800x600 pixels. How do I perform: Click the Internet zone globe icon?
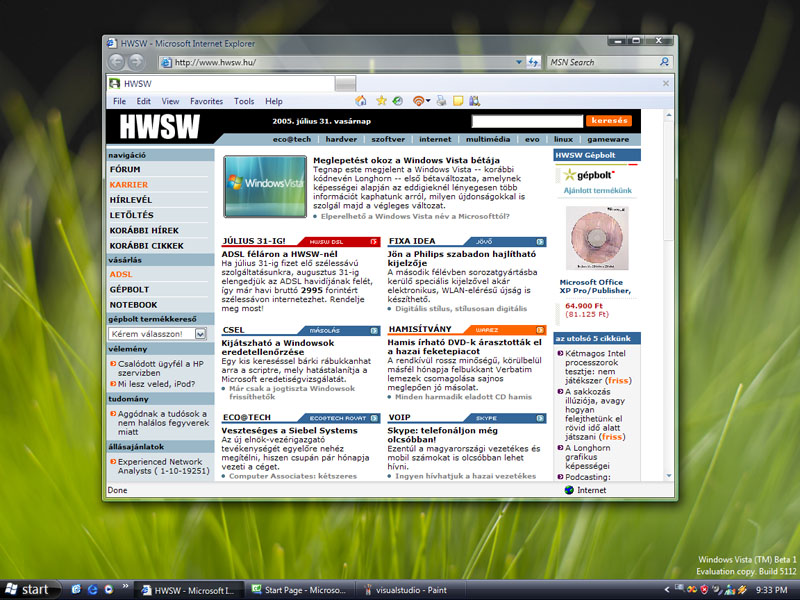pos(569,490)
